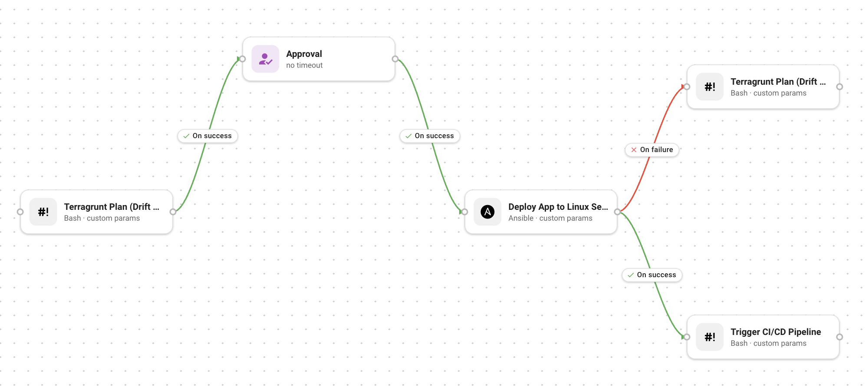Screen dimensions: 868x391
Task: Click the Ansible icon on Deploy App node
Action: [487, 212]
